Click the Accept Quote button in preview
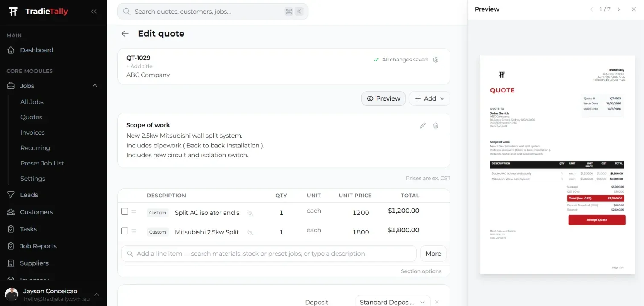Image resolution: width=644 pixels, height=306 pixels. [597, 220]
